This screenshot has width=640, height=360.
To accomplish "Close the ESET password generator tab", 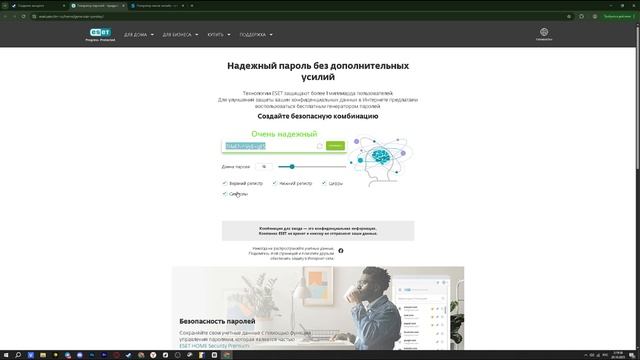I will coord(123,6).
